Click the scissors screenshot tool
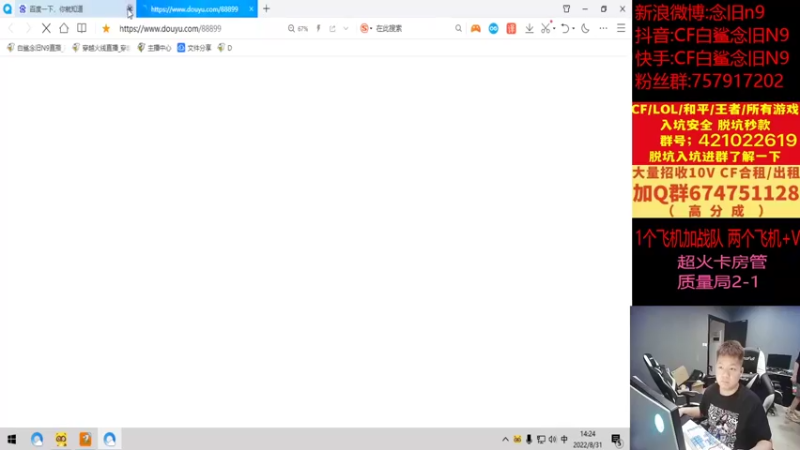This screenshot has height=450, width=800. click(546, 29)
